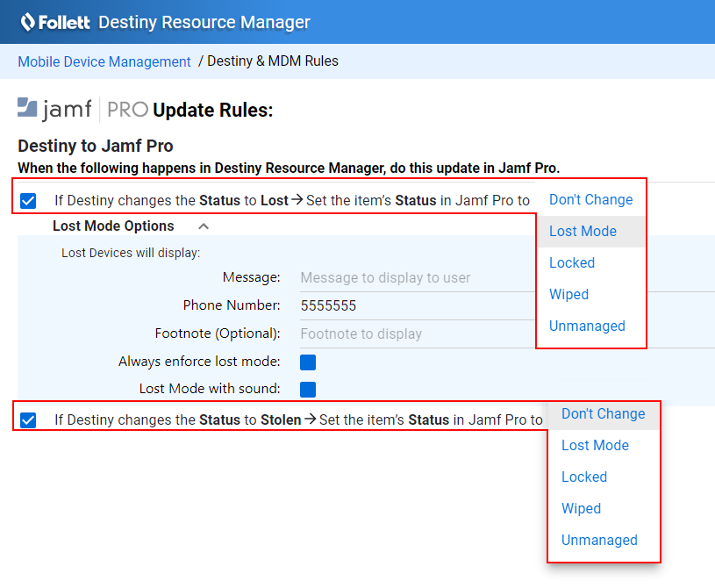Click the 'Update Rules:' heading text
The image size is (715, 588).
click(x=213, y=110)
